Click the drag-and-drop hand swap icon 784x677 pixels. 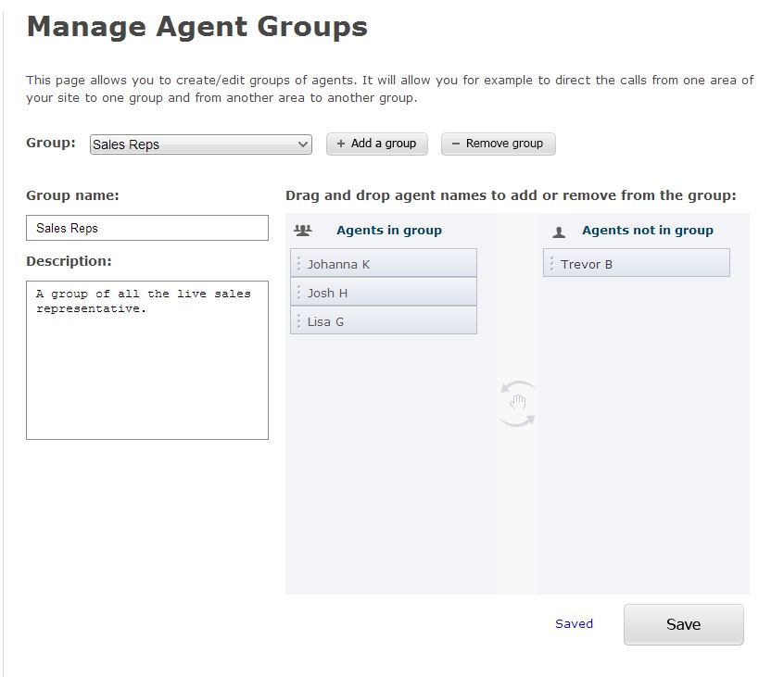517,404
